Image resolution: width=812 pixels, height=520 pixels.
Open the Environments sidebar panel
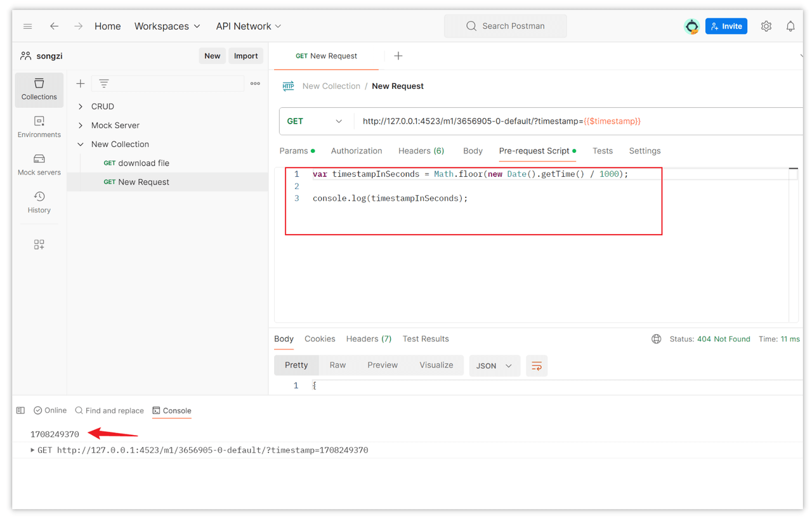tap(39, 126)
